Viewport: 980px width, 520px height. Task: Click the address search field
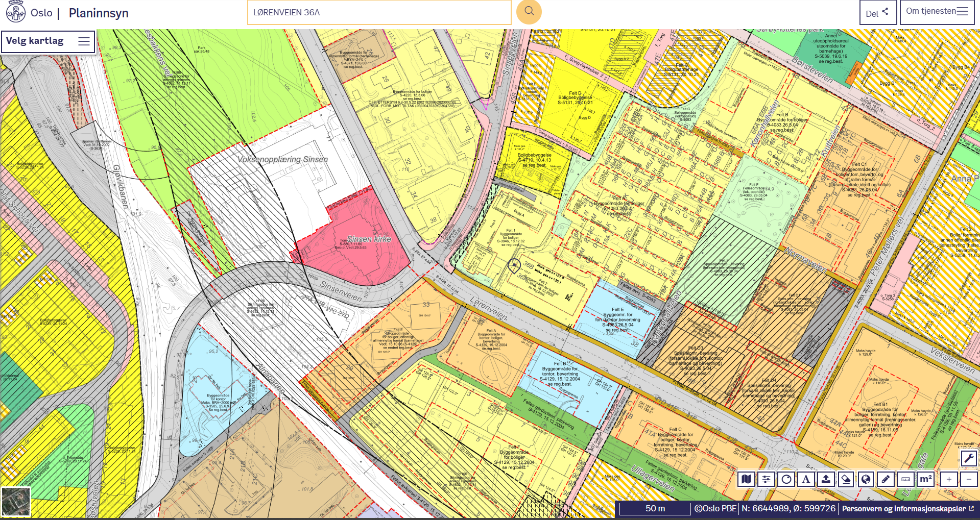(x=379, y=12)
